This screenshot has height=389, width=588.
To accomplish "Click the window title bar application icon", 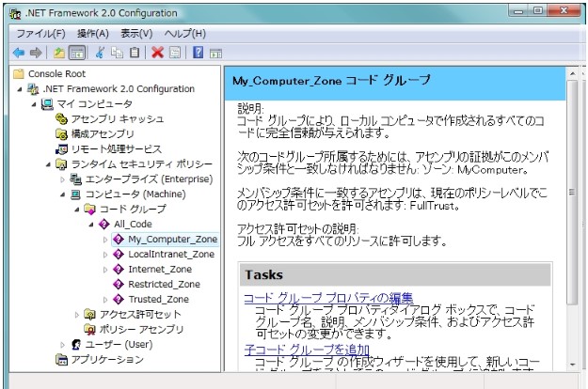I will click(x=15, y=13).
